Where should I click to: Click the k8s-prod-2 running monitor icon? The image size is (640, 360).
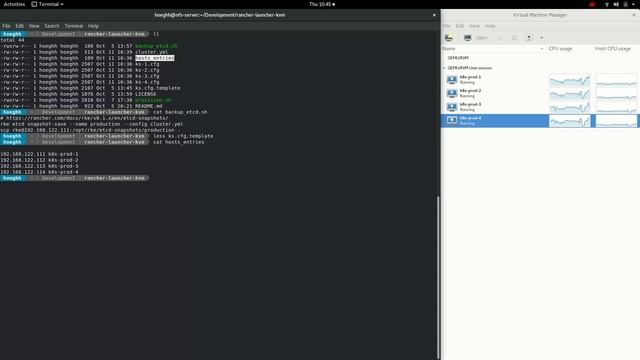[x=452, y=93]
